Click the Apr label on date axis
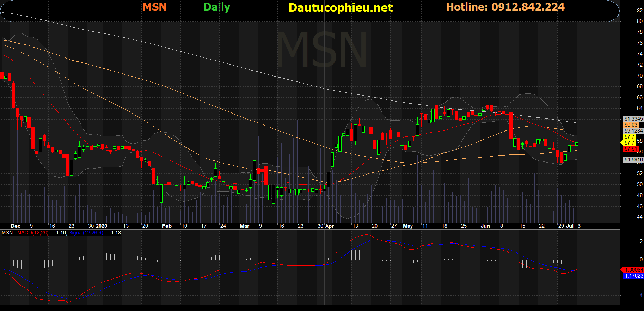The image size is (644, 311). click(x=329, y=226)
